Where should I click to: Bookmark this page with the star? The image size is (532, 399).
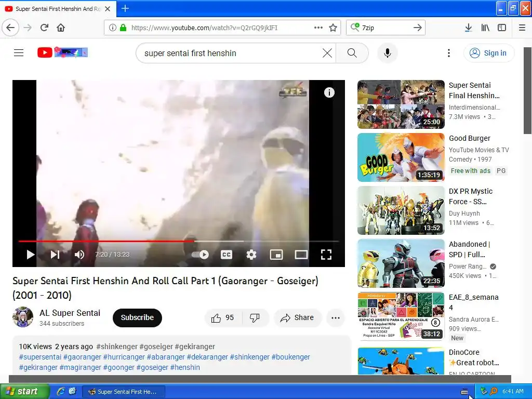coord(333,28)
